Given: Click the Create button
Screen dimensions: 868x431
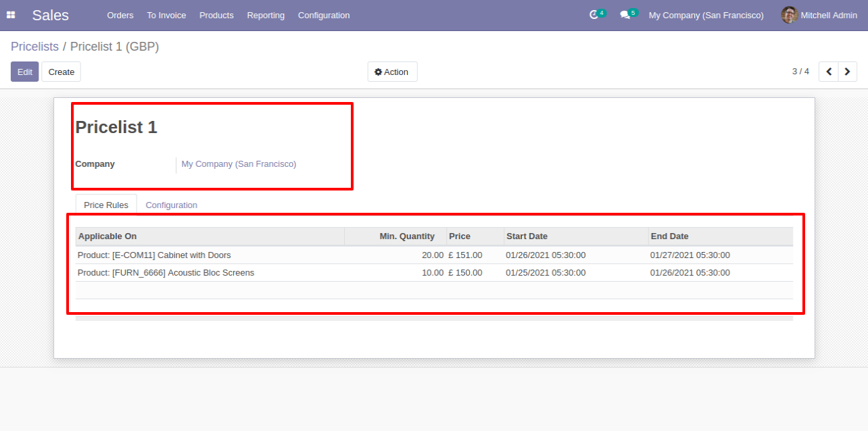Looking at the screenshot, I should tap(62, 72).
